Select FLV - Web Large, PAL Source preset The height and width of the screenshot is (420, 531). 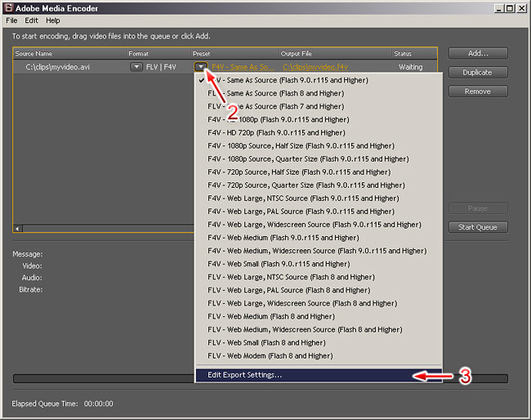coord(319,290)
